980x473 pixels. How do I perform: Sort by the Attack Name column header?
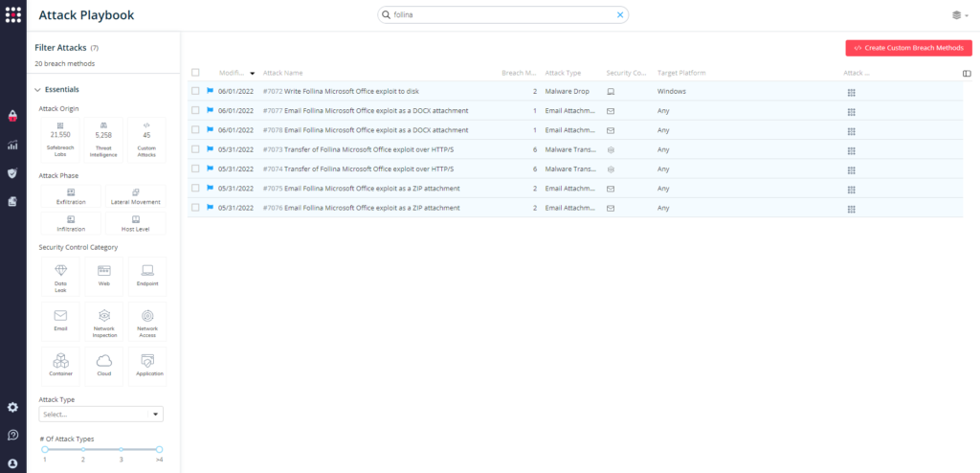coord(283,73)
